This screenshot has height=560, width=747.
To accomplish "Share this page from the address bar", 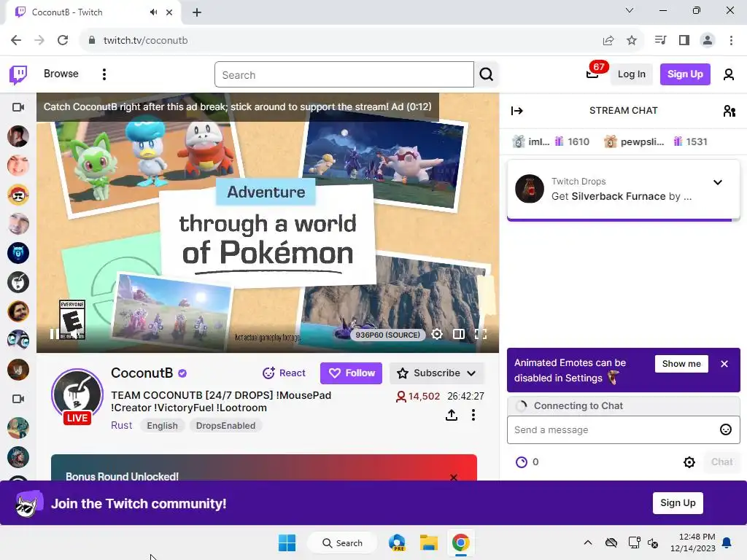I will click(x=608, y=41).
